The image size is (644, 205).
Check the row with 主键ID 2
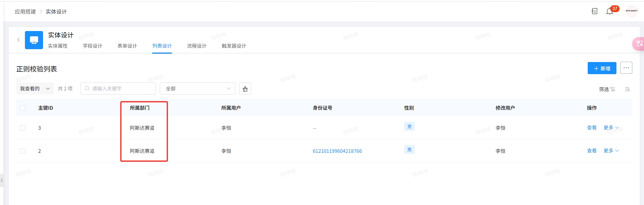tap(23, 151)
